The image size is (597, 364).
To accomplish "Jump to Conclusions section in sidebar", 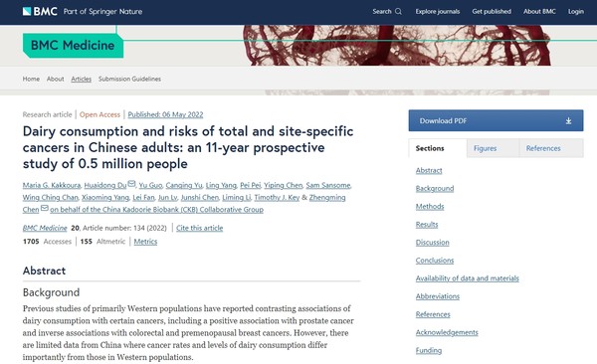I will pos(435,261).
